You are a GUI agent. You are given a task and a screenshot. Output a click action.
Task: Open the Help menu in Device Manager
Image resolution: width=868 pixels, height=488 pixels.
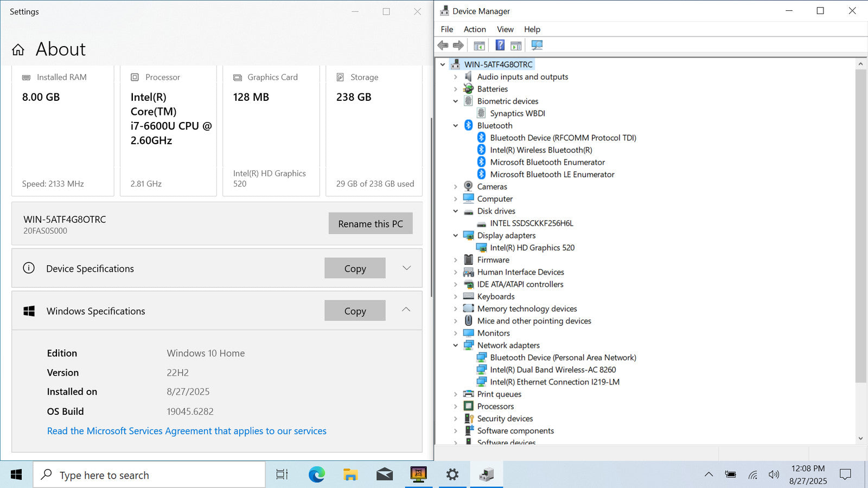pyautogui.click(x=532, y=29)
